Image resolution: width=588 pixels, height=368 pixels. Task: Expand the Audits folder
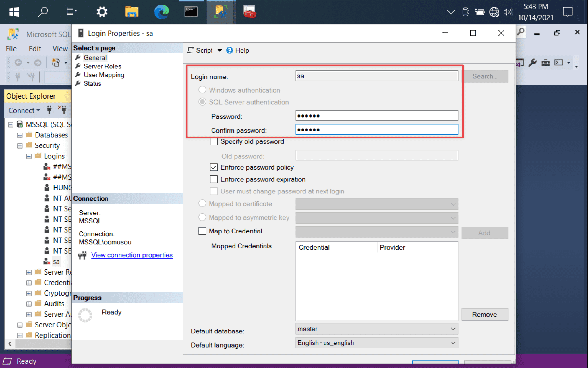pyautogui.click(x=29, y=304)
